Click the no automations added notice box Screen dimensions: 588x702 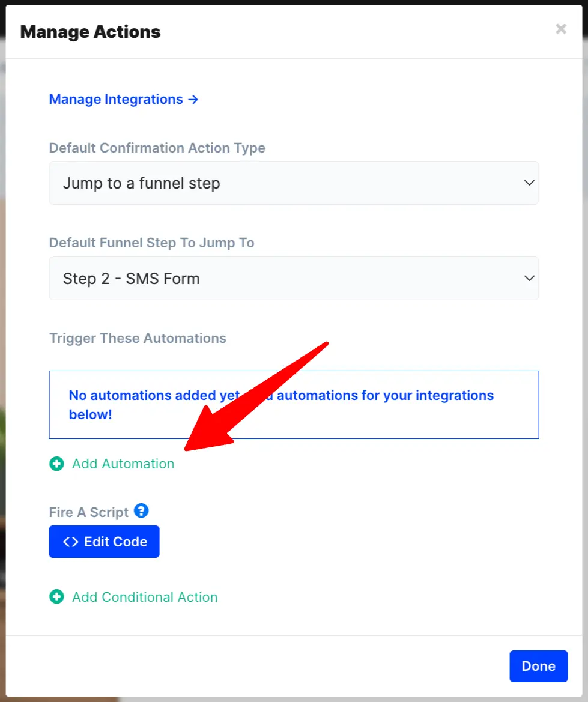294,404
